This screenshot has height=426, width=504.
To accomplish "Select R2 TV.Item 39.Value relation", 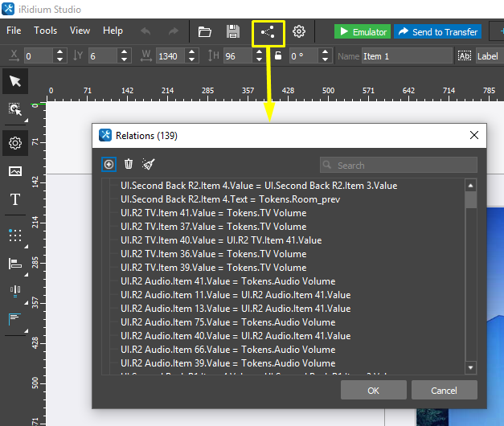I will [214, 268].
